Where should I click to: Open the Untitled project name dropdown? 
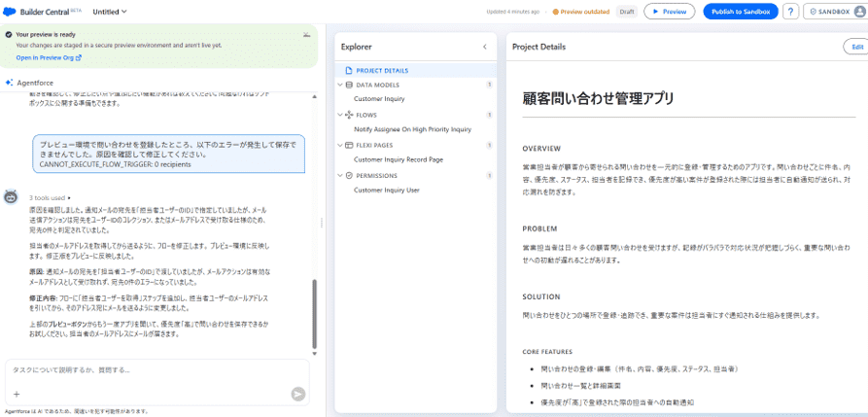110,12
